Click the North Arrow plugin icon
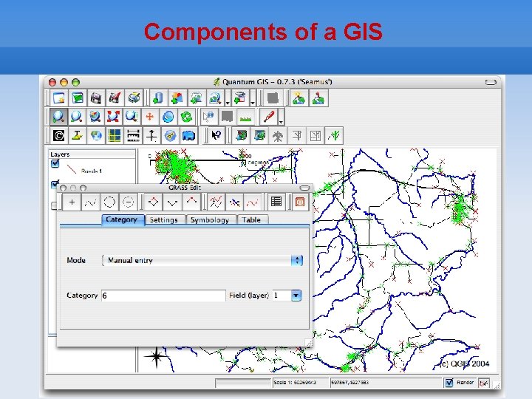The width and height of the screenshot is (532, 399). 151,135
